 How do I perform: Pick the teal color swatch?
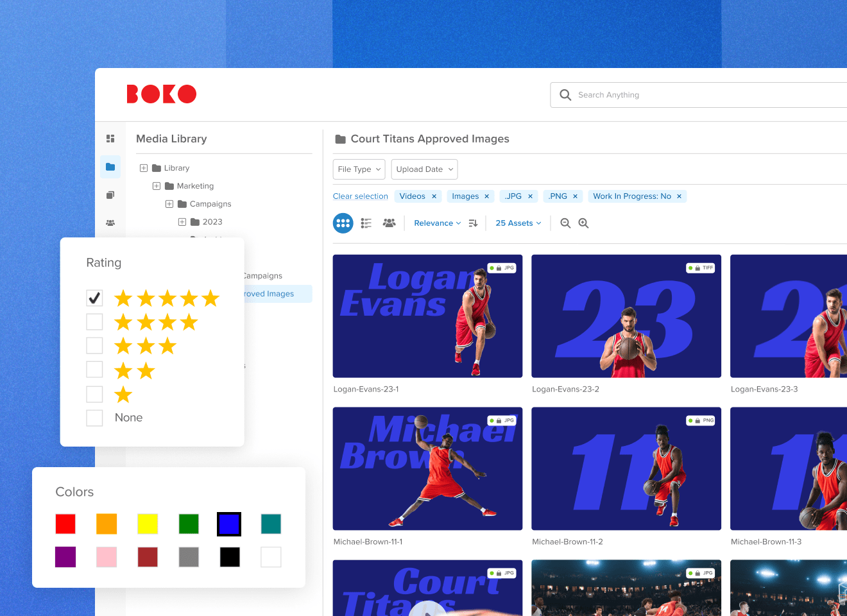pos(271,524)
